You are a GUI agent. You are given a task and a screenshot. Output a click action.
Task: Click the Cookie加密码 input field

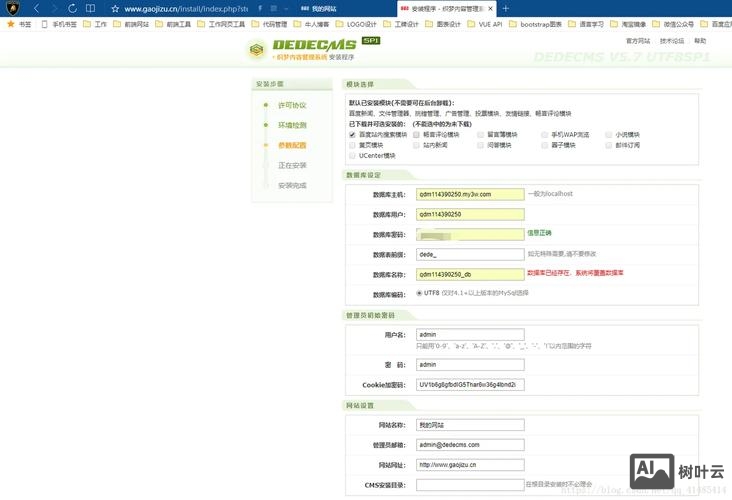[x=470, y=385]
